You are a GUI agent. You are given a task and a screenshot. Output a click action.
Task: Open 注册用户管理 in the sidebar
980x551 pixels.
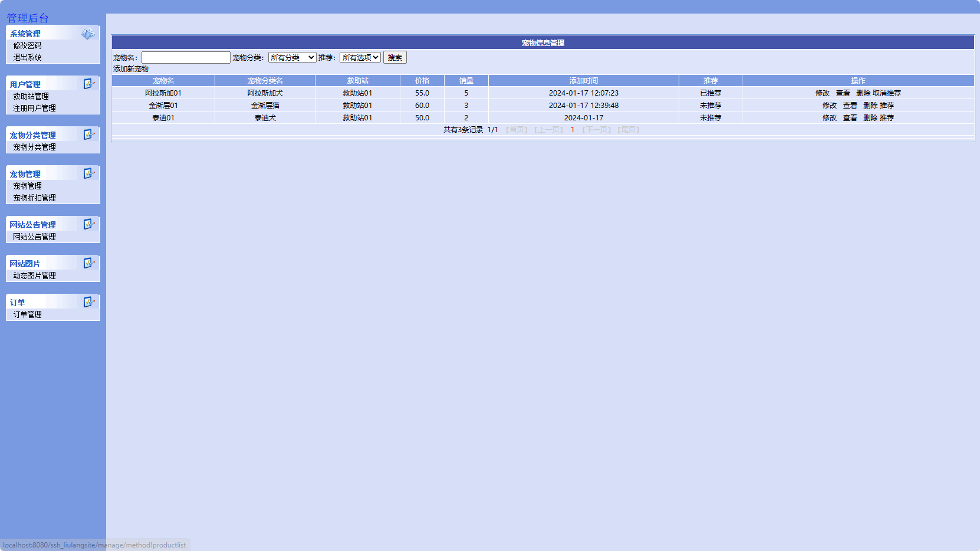click(x=35, y=108)
